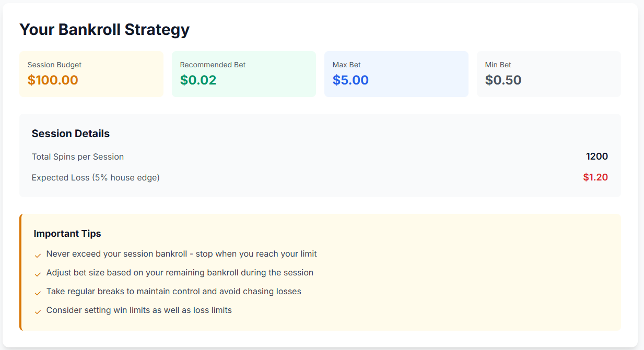The height and width of the screenshot is (350, 644).
Task: Select the Recommended Bet card
Action: pos(244,74)
